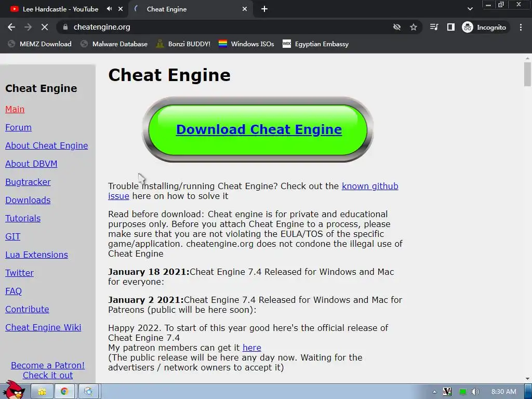Click the green tray monitor icon
The image size is (532, 399).
coord(462,392)
